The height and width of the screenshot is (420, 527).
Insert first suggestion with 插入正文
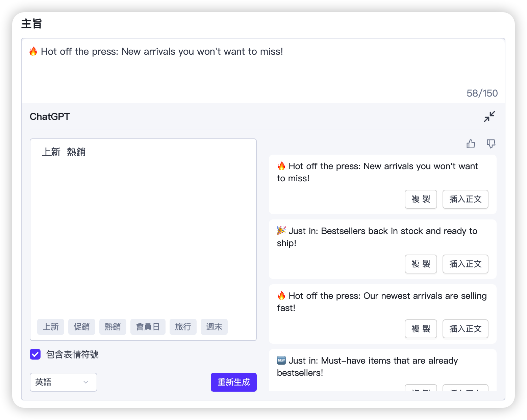coord(465,199)
